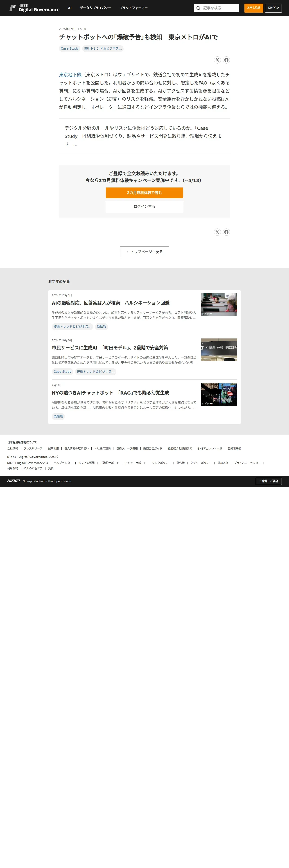Share on X via bottom icon

point(217,232)
